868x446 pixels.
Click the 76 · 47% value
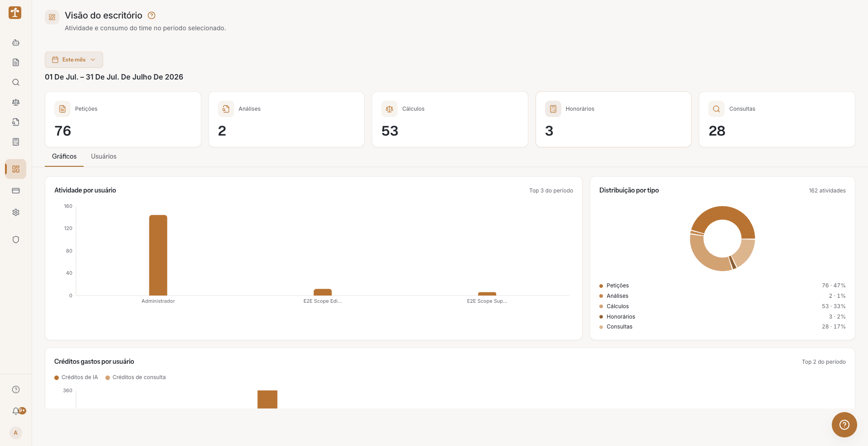click(834, 286)
